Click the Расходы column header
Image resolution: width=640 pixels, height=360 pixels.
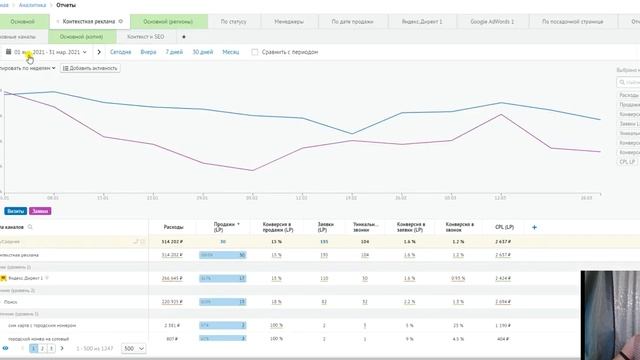click(173, 227)
